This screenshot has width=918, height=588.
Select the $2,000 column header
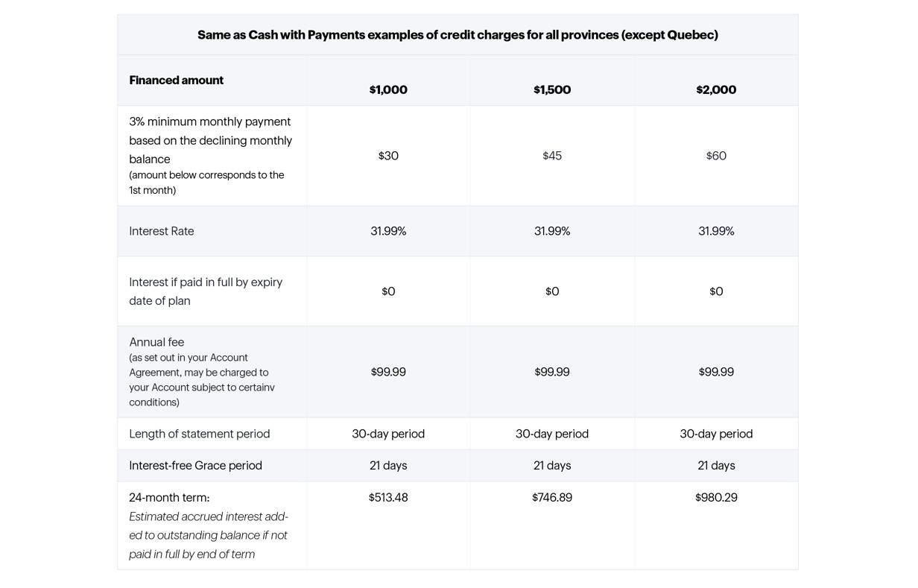[x=716, y=89]
